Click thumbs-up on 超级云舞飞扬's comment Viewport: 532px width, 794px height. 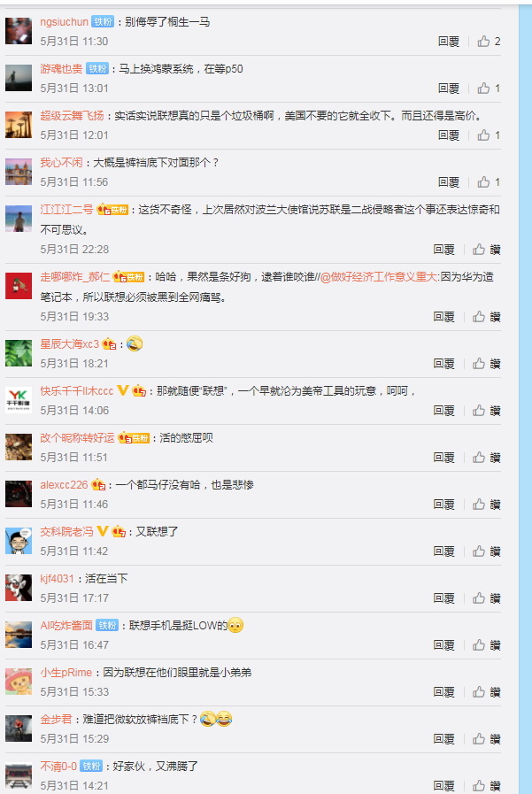pos(483,135)
